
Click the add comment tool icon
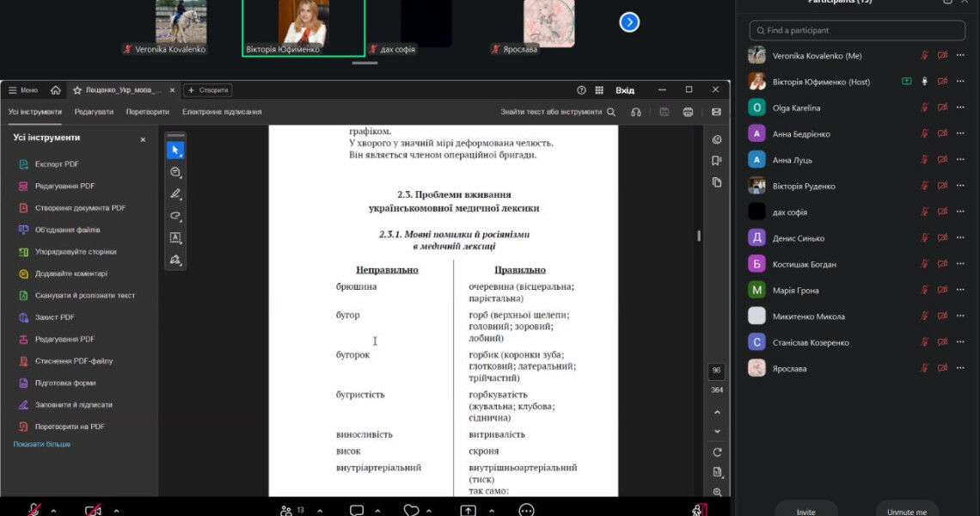(175, 172)
